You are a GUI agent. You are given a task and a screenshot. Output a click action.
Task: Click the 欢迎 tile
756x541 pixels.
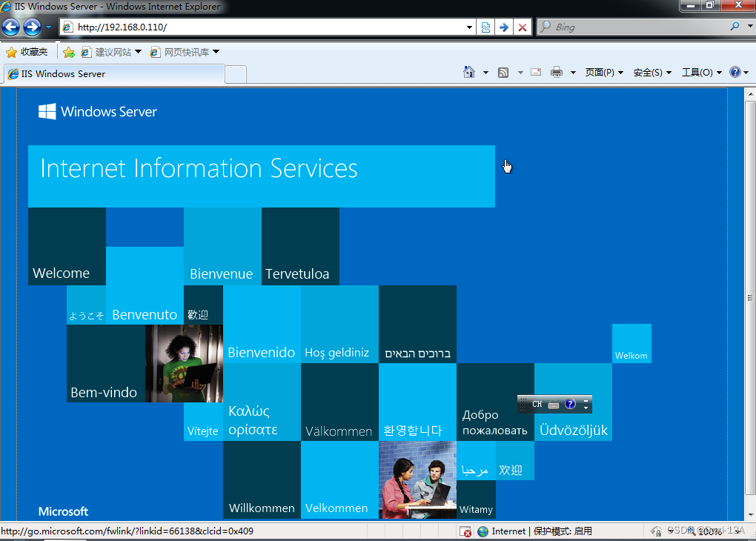click(x=515, y=460)
